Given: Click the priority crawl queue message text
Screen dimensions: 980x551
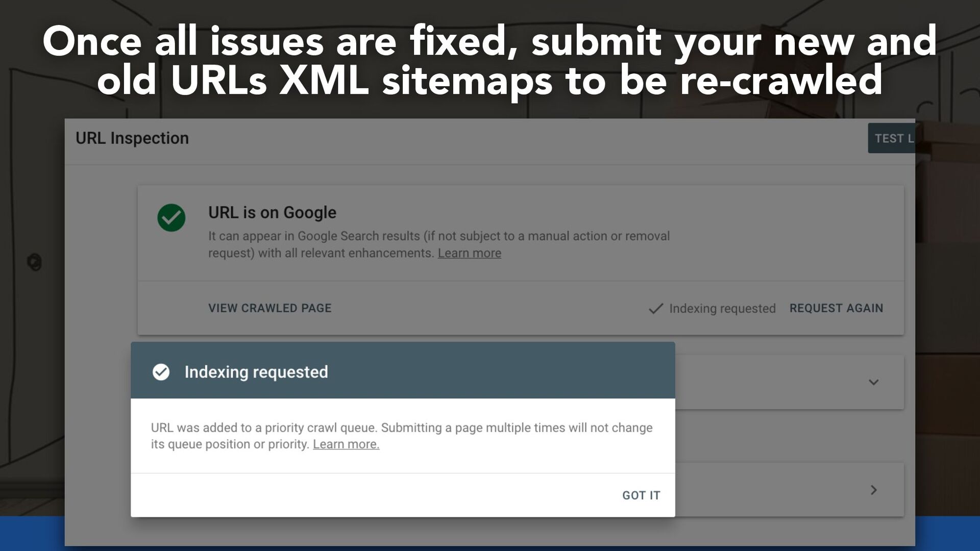Looking at the screenshot, I should point(402,436).
